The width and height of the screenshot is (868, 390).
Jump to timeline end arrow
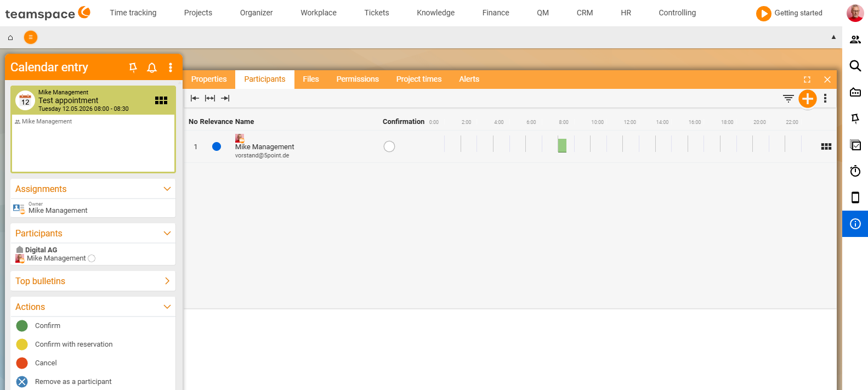(x=225, y=98)
